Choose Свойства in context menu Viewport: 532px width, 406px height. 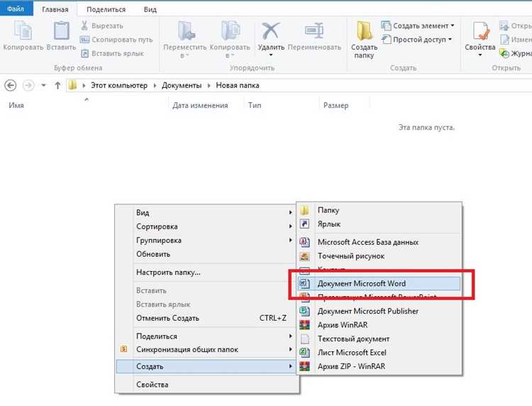click(x=207, y=385)
